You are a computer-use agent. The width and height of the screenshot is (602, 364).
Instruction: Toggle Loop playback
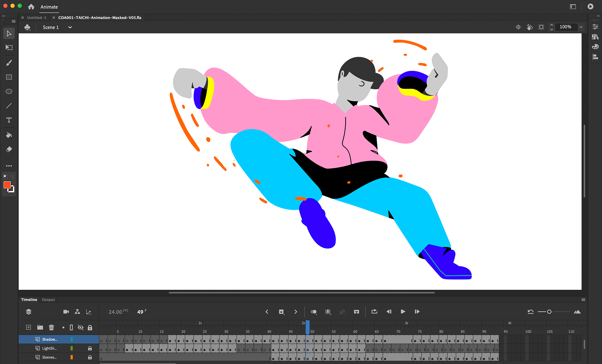(x=374, y=312)
